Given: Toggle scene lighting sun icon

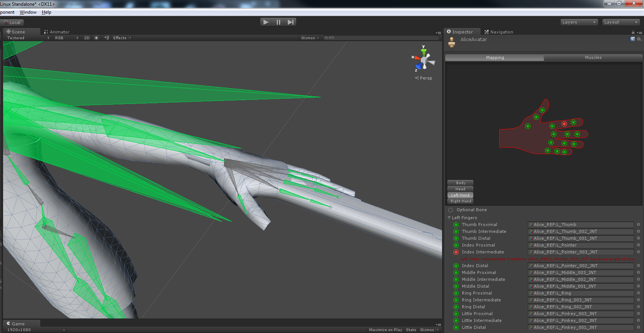Looking at the screenshot, I should coord(96,38).
